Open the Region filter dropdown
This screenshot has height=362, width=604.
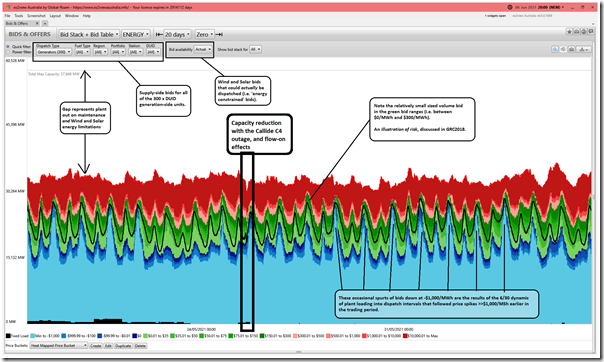tap(101, 52)
